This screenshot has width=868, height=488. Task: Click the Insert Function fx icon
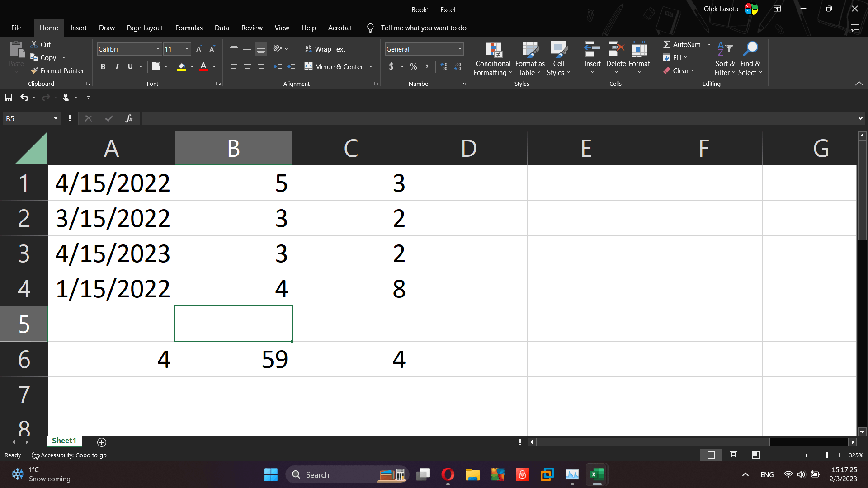point(129,118)
